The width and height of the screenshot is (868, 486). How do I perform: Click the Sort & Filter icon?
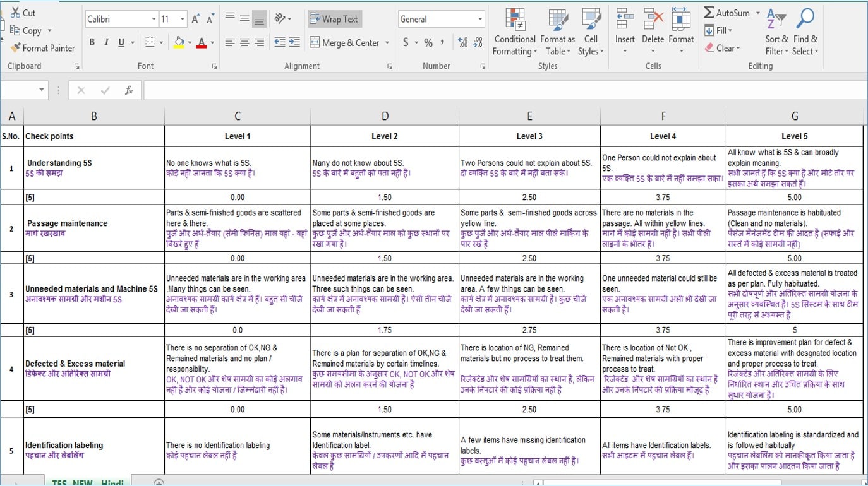pos(776,32)
